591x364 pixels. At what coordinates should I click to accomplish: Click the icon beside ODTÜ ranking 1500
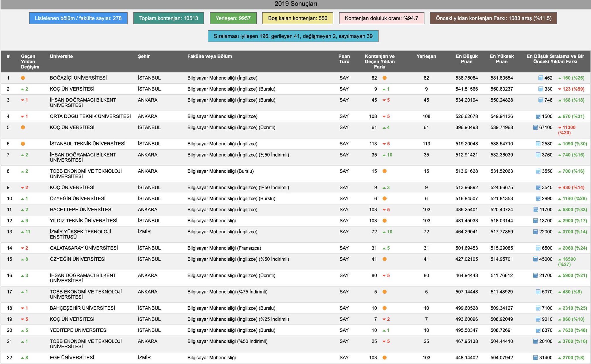point(538,117)
